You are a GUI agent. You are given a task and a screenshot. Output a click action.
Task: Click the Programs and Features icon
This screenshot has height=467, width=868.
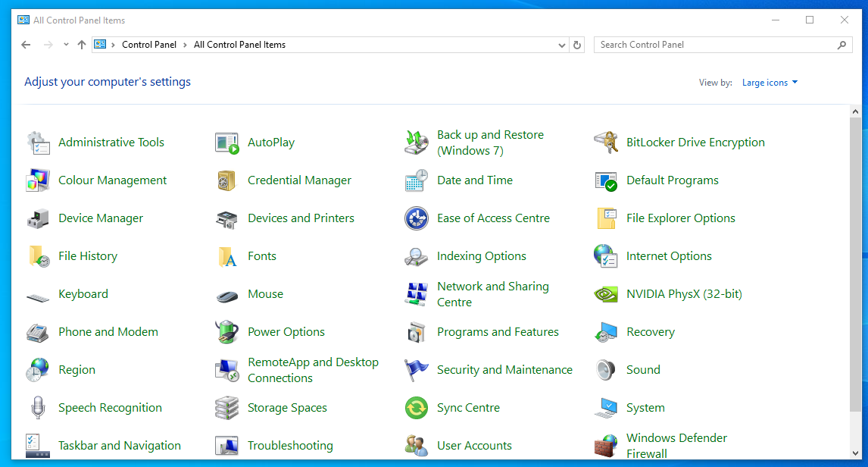[417, 332]
